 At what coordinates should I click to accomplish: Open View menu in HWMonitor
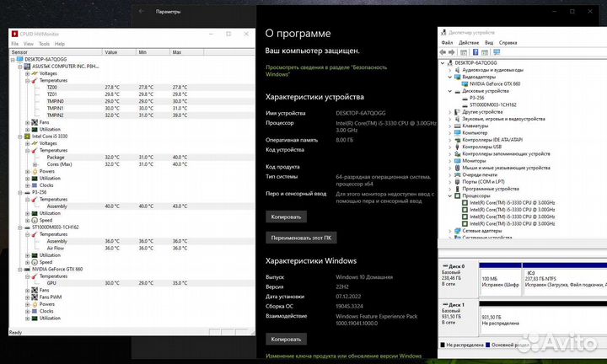click(29, 44)
